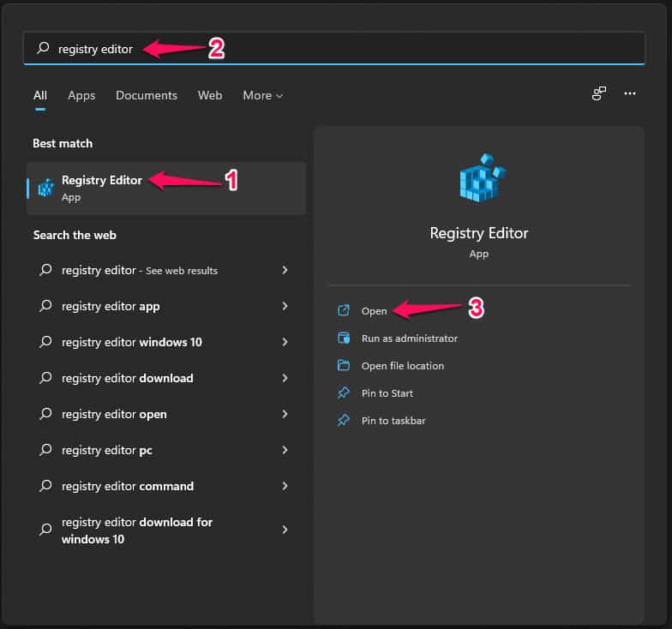Click the Run as administrator shield icon
The height and width of the screenshot is (629, 672).
pos(343,338)
